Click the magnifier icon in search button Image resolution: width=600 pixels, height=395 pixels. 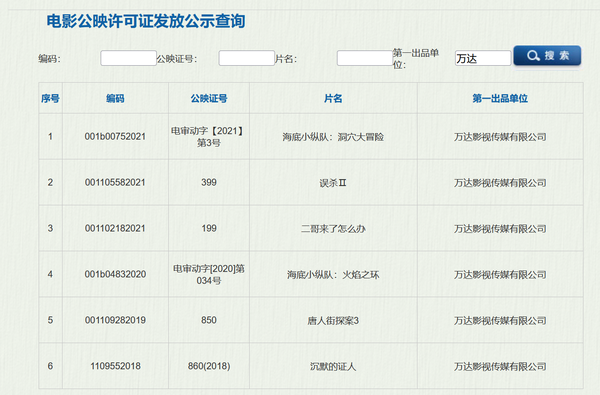[x=533, y=56]
